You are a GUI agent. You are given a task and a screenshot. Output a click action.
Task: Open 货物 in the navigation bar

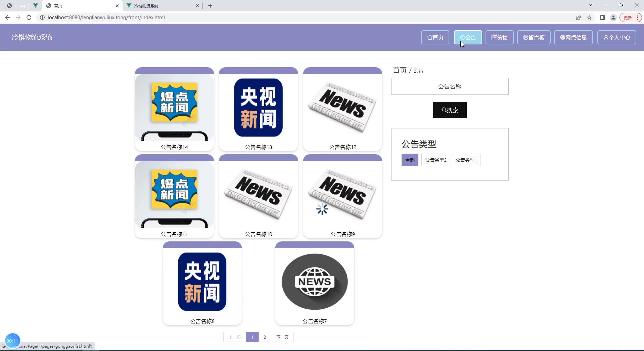point(500,37)
